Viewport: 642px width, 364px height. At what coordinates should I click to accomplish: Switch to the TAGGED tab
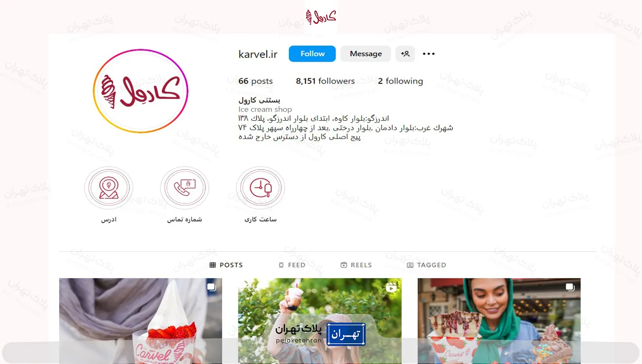click(426, 265)
